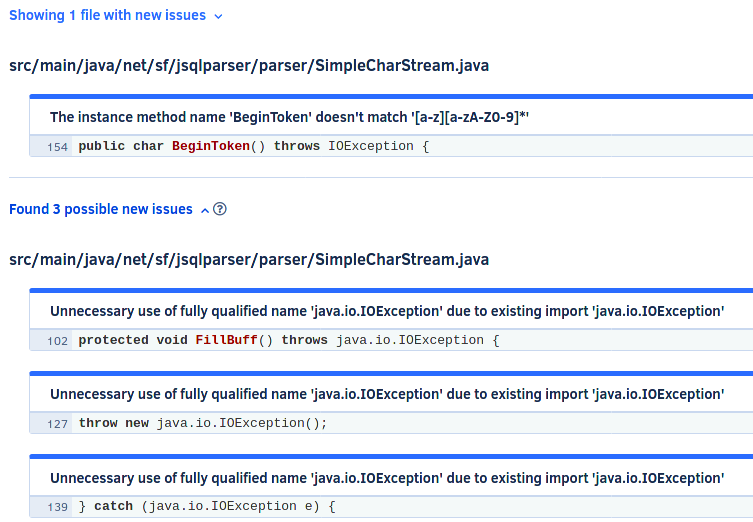The height and width of the screenshot is (522, 753).
Task: Click the FillBuff method name in code
Action: pos(226,340)
